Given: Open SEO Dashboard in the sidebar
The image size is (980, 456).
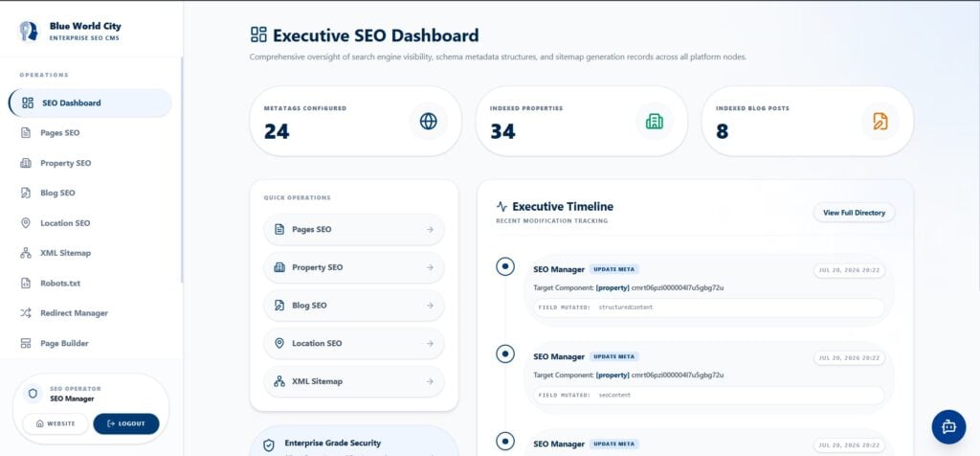Looking at the screenshot, I should click(x=91, y=103).
